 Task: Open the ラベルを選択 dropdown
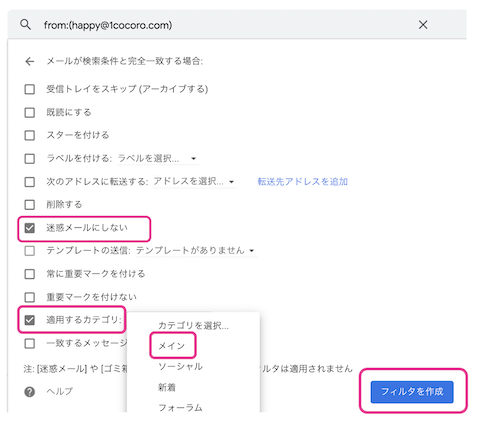pyautogui.click(x=158, y=158)
